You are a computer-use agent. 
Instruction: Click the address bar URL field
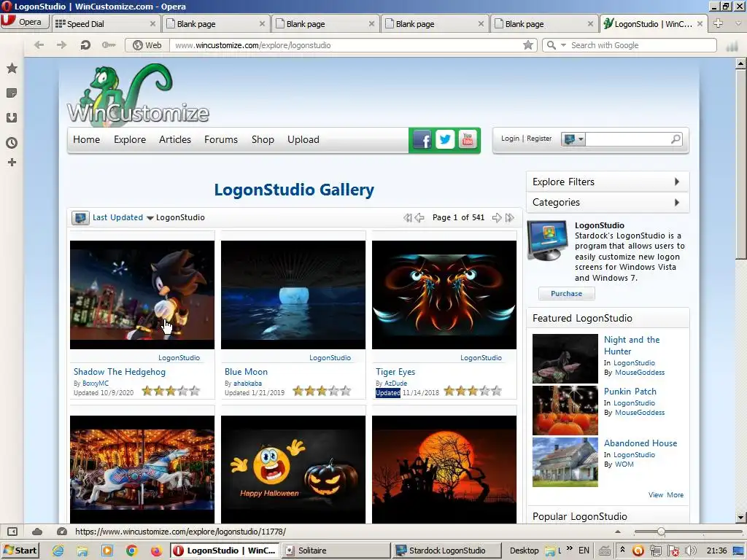click(347, 45)
